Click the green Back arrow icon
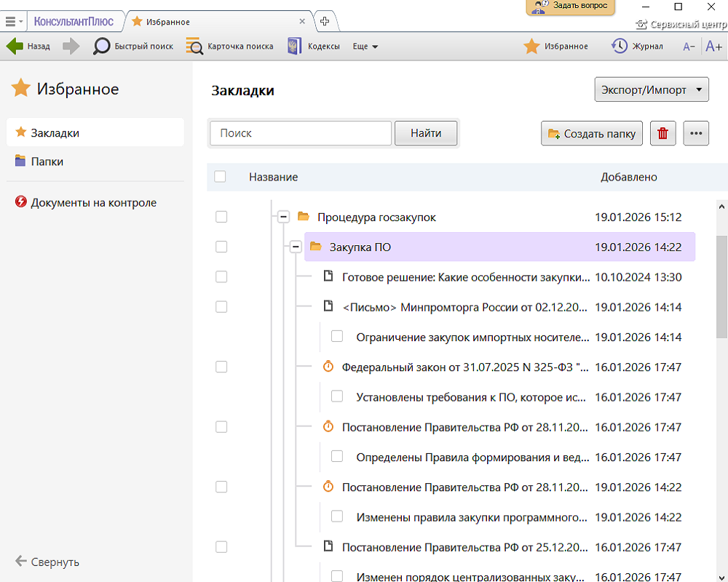 (15, 47)
